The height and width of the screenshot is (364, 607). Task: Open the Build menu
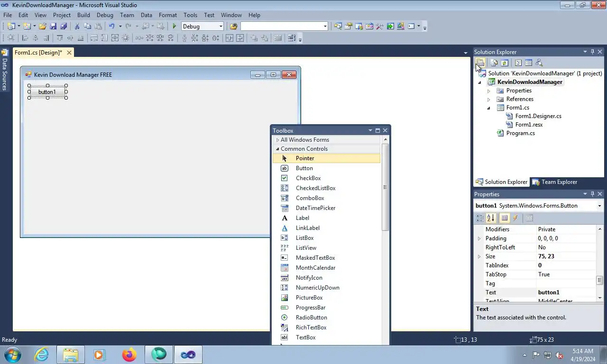pyautogui.click(x=83, y=15)
